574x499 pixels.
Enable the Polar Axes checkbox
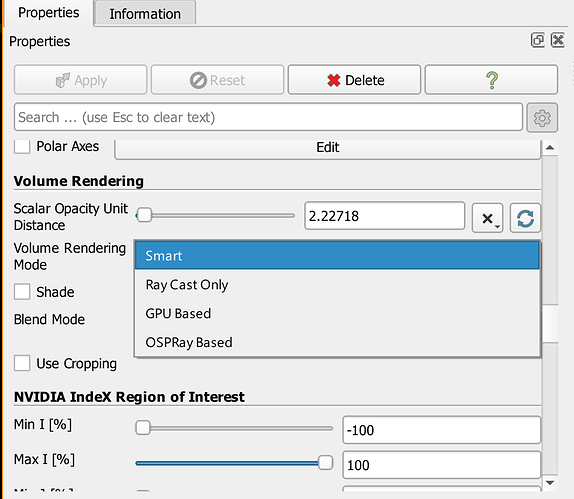click(22, 146)
